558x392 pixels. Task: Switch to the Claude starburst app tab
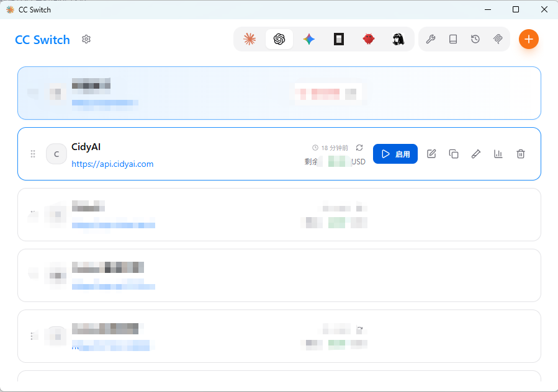click(x=250, y=39)
